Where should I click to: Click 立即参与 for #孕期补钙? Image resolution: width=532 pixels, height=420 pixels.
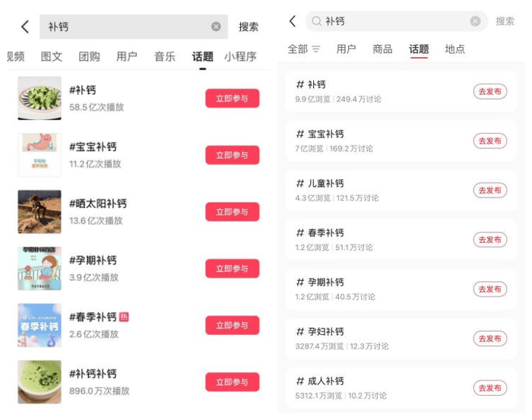click(233, 268)
